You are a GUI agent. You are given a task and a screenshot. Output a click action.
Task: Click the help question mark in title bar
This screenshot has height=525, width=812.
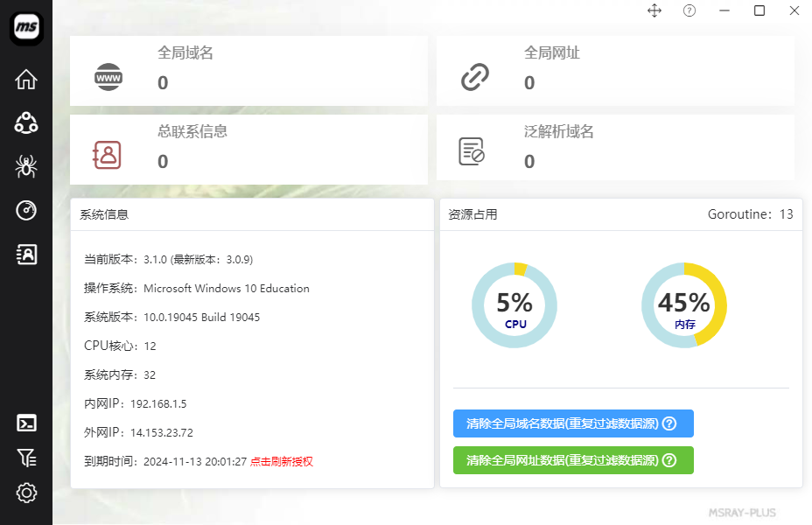click(x=689, y=10)
